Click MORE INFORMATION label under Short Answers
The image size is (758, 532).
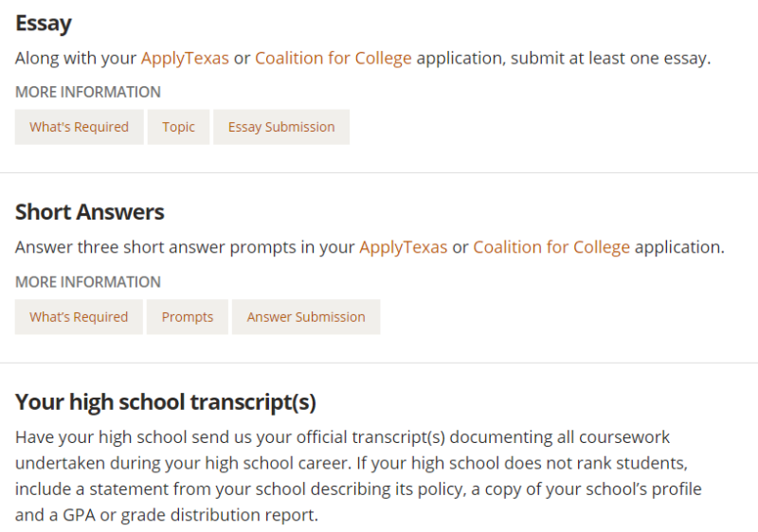[x=88, y=282]
